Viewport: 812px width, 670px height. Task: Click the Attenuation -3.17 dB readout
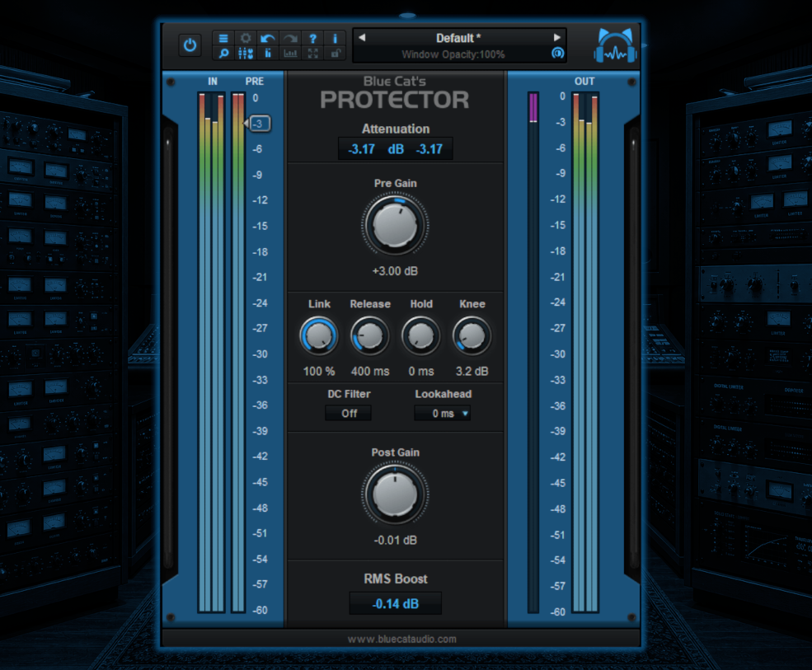[x=395, y=149]
